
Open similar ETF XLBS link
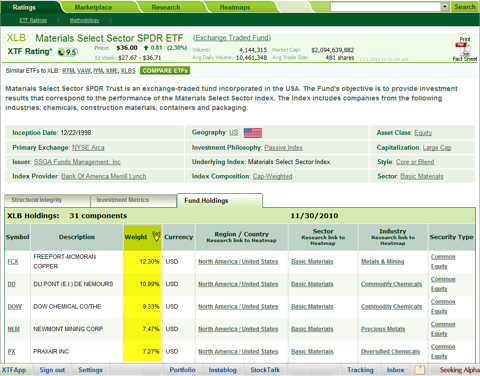click(x=128, y=71)
